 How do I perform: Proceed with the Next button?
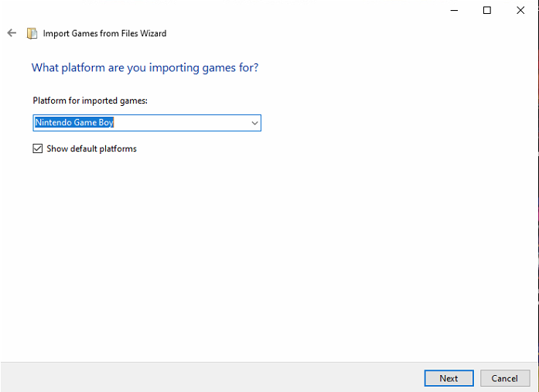pos(449,378)
